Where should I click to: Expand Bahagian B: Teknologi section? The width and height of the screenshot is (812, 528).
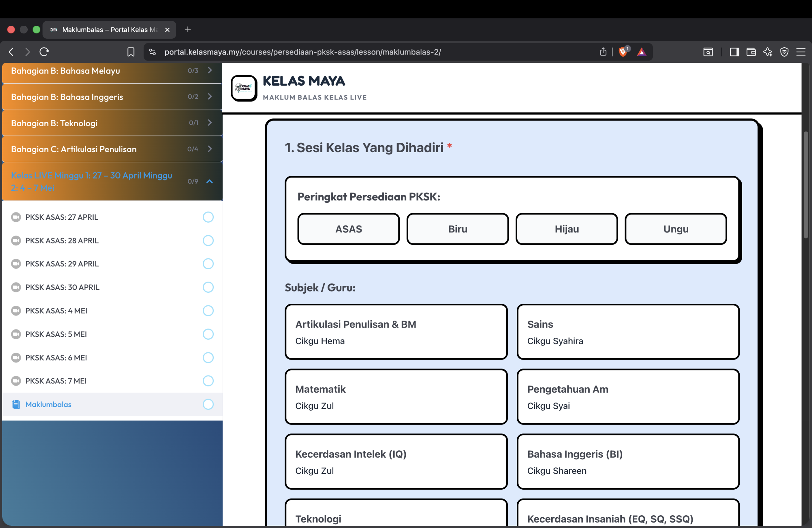(x=112, y=123)
